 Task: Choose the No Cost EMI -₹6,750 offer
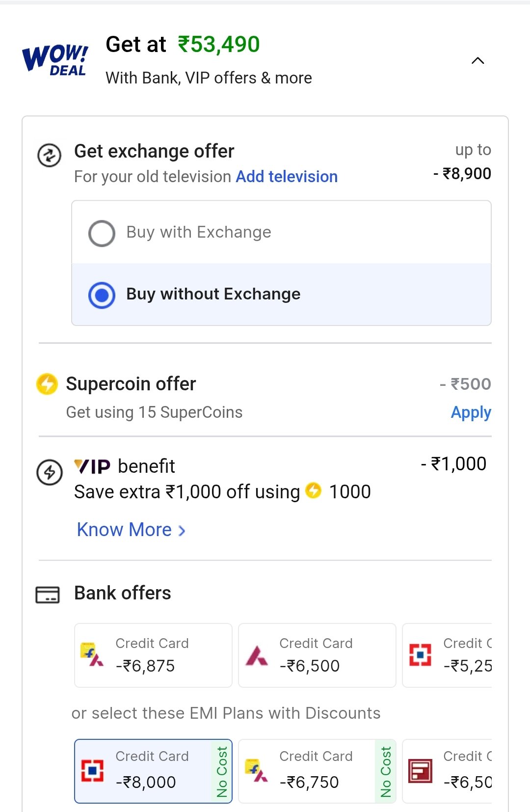[317, 771]
